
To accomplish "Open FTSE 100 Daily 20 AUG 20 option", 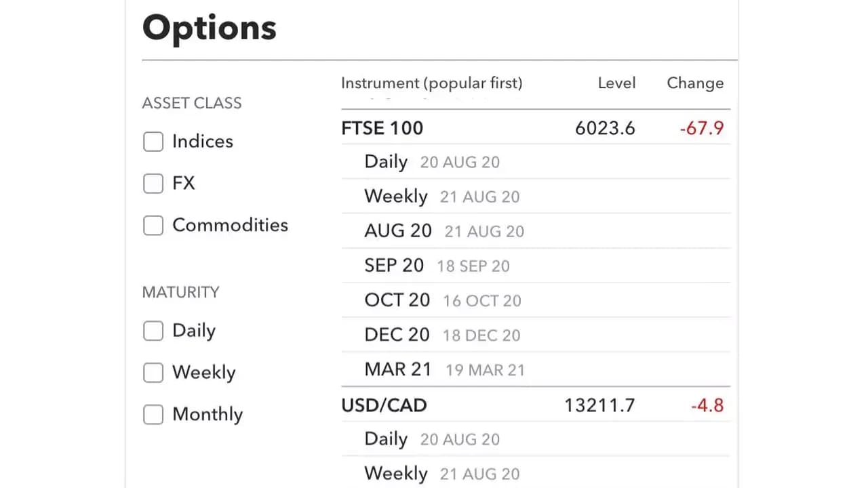I will [536, 162].
